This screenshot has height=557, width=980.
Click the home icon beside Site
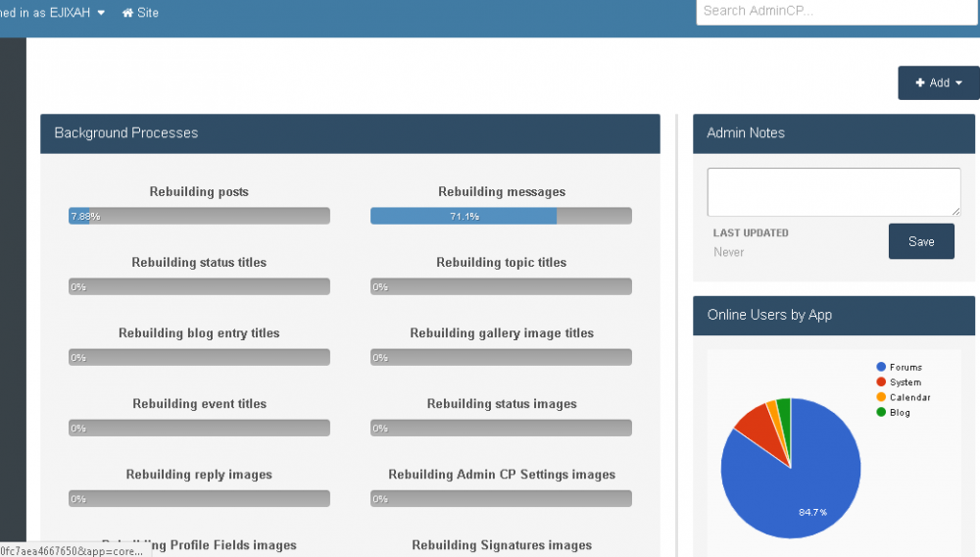tap(128, 13)
